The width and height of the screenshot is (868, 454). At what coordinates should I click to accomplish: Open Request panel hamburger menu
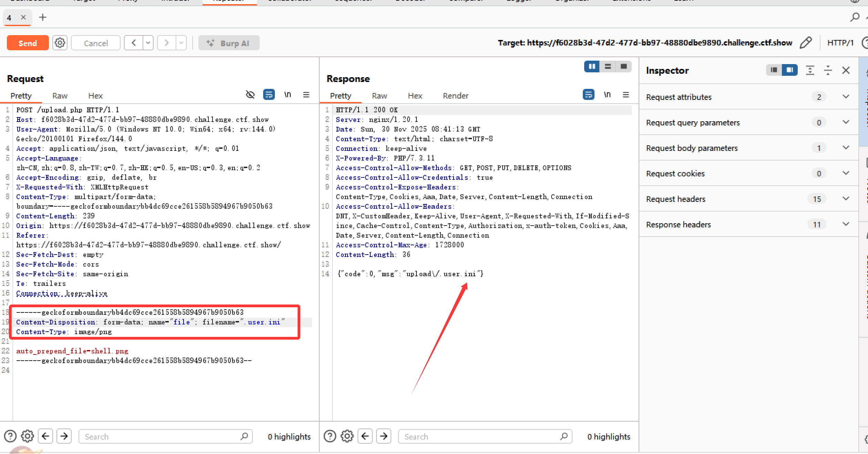point(306,95)
